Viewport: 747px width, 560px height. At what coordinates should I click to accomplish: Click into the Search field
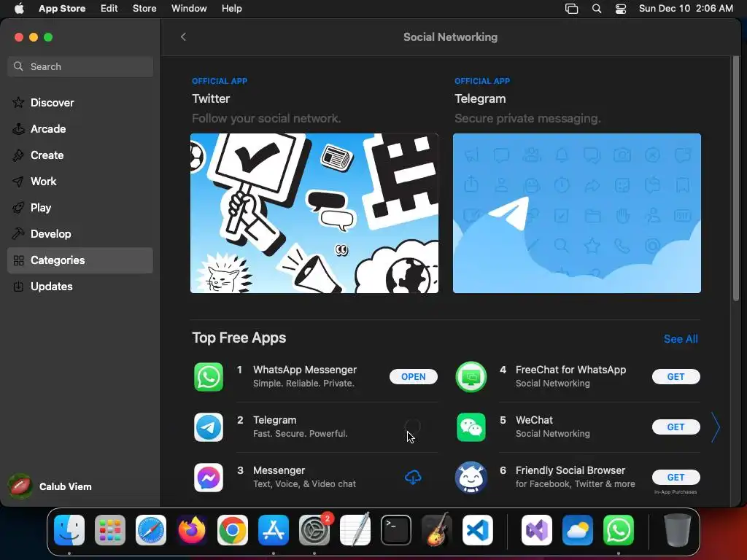[80, 66]
